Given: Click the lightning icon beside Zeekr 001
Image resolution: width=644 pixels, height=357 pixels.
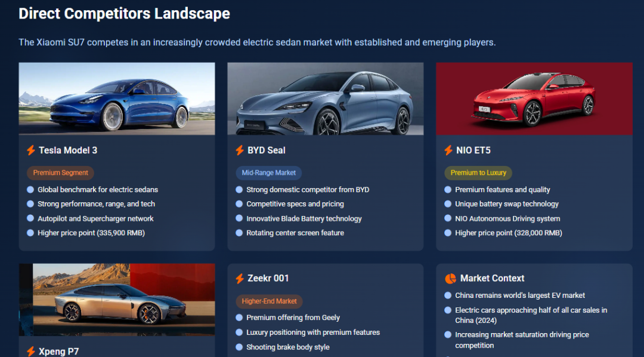Looking at the screenshot, I should click(240, 278).
